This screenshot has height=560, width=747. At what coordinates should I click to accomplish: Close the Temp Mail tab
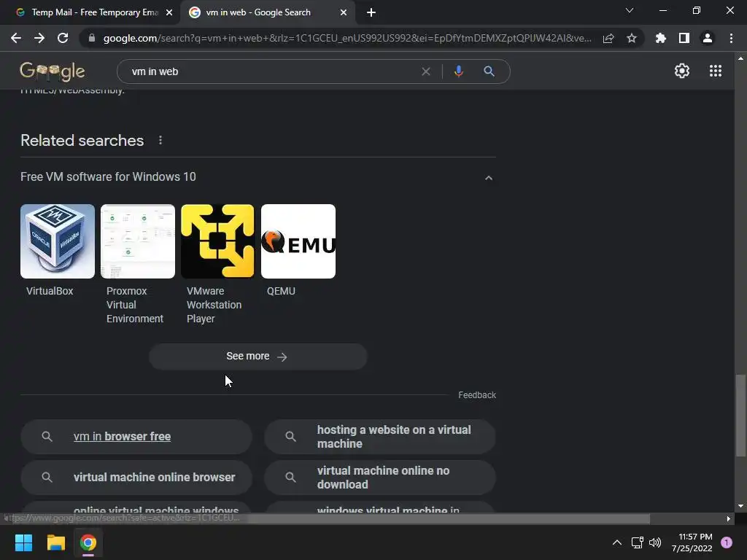169,13
